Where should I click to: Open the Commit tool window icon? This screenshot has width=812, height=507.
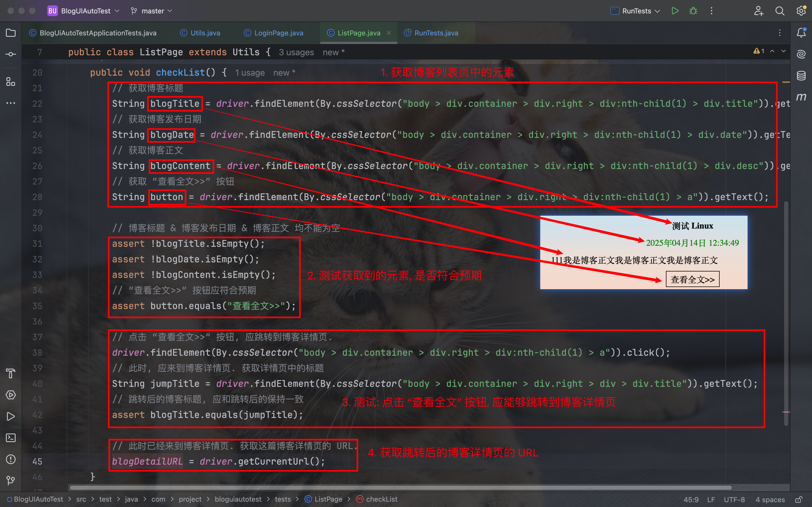pyautogui.click(x=11, y=54)
